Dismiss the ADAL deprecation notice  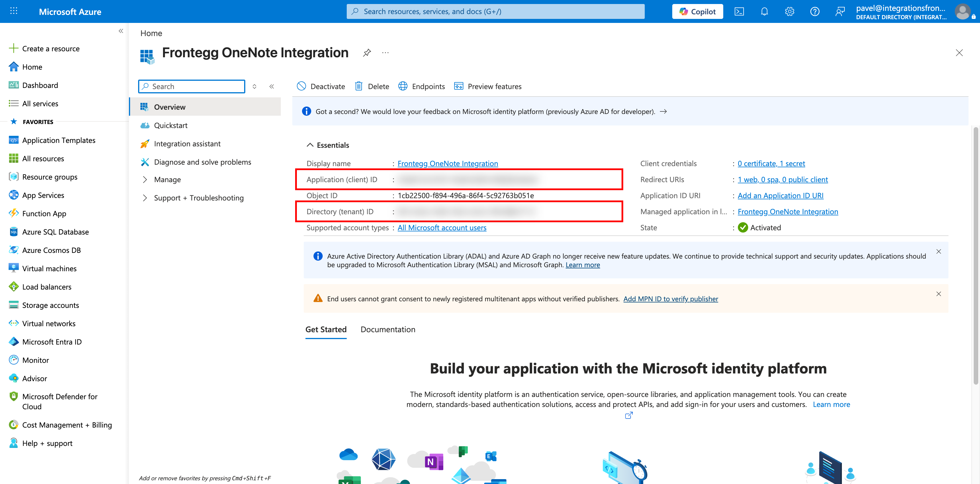(938, 251)
